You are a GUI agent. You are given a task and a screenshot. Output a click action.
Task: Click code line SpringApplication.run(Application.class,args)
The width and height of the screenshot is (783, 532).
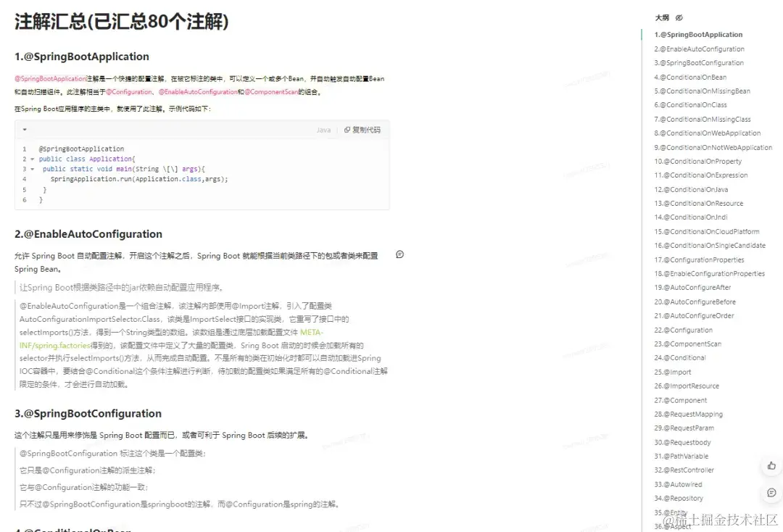(138, 179)
